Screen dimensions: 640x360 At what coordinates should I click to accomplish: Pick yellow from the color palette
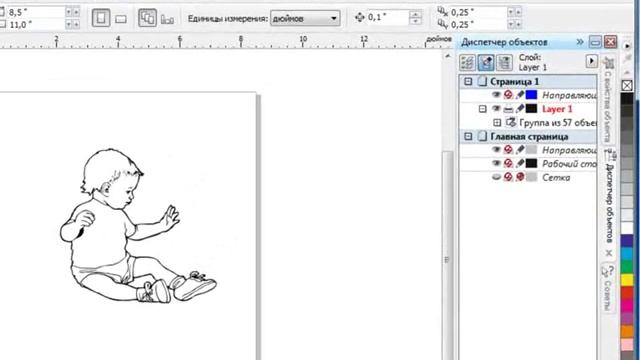tap(627, 279)
